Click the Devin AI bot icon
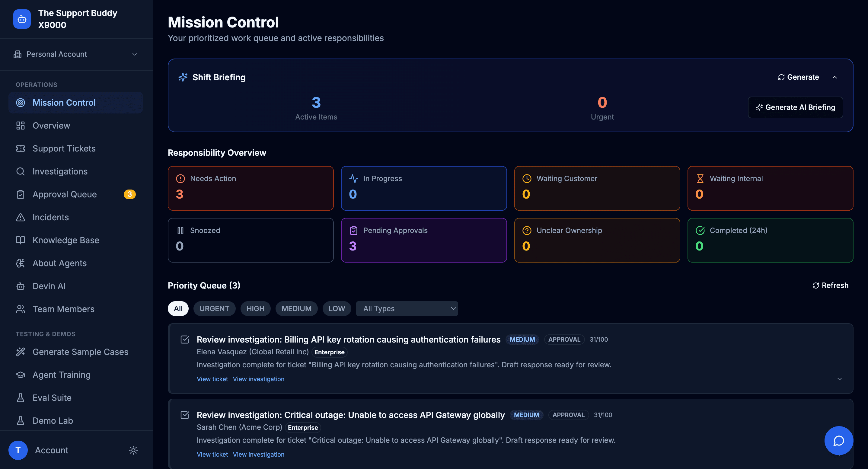Screen dimensions: 868x469 21,286
